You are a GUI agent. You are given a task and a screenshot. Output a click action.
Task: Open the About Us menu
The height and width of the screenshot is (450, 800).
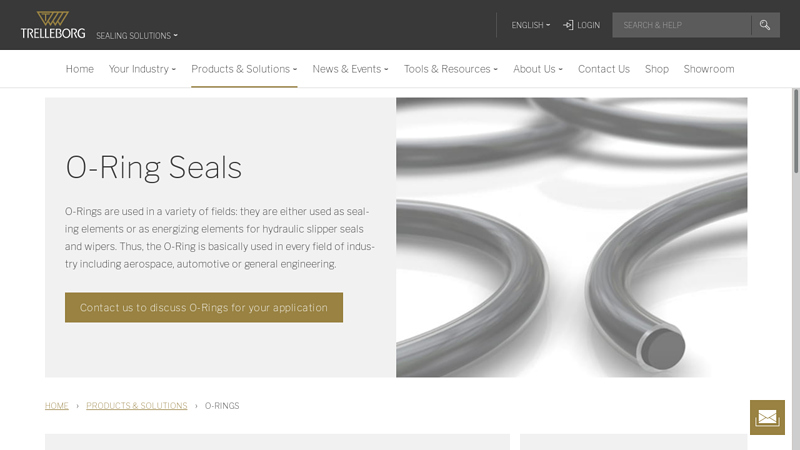pyautogui.click(x=538, y=69)
